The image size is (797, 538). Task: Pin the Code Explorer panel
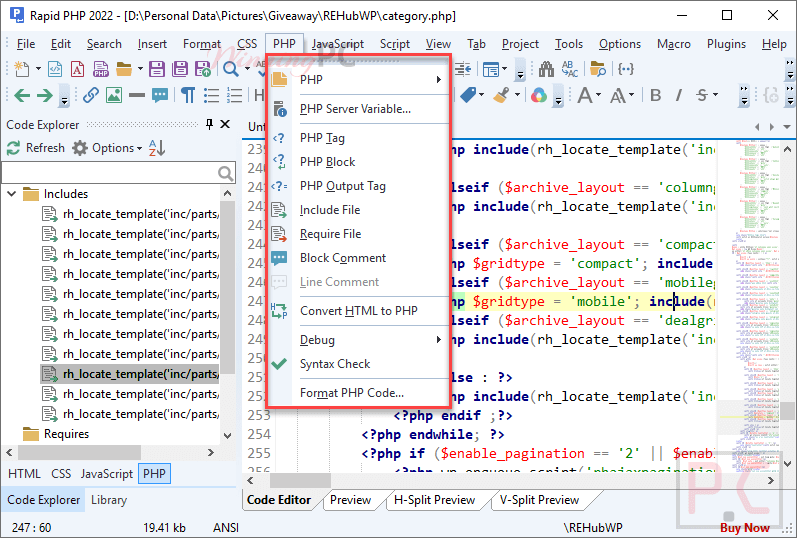click(209, 124)
